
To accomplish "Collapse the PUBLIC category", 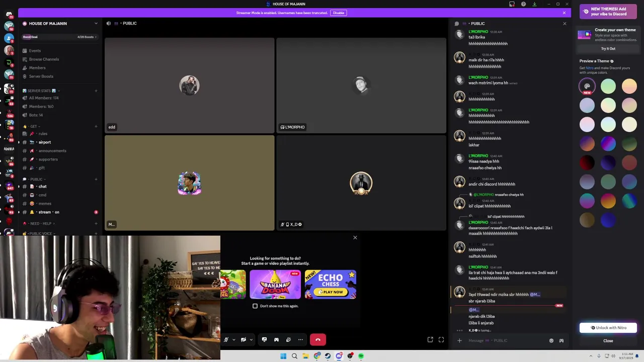I will pyautogui.click(x=35, y=179).
